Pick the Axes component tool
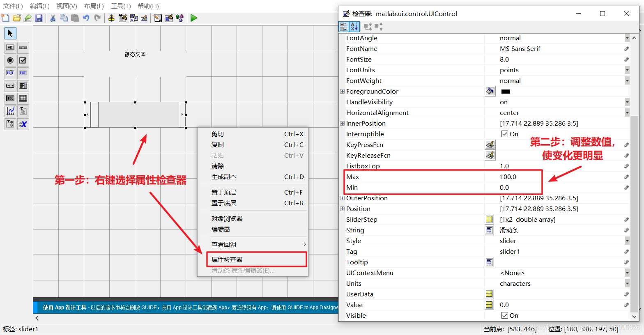The width and height of the screenshot is (644, 335). [x=10, y=111]
